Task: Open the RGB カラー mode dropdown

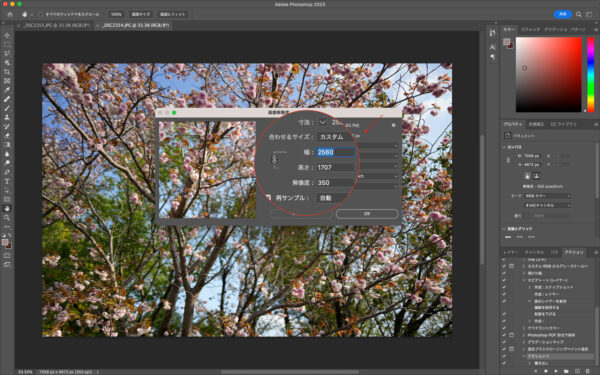Action: click(x=548, y=196)
